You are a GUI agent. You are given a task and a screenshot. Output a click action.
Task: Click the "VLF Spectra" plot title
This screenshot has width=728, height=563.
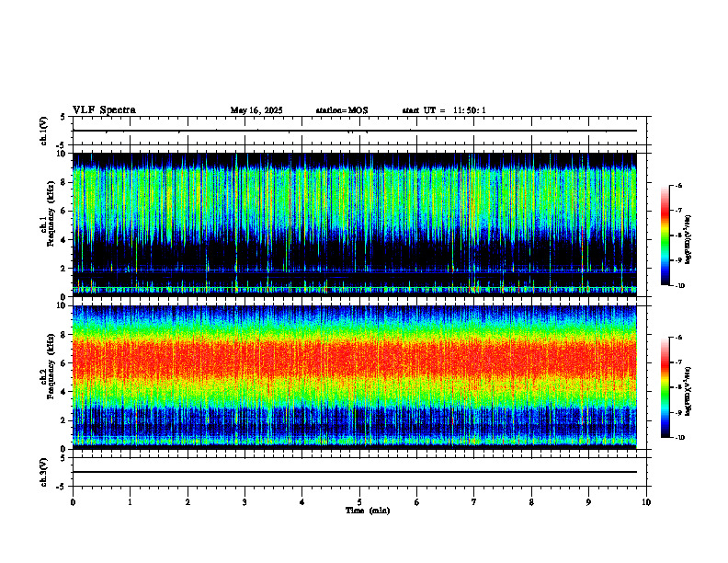coord(104,110)
